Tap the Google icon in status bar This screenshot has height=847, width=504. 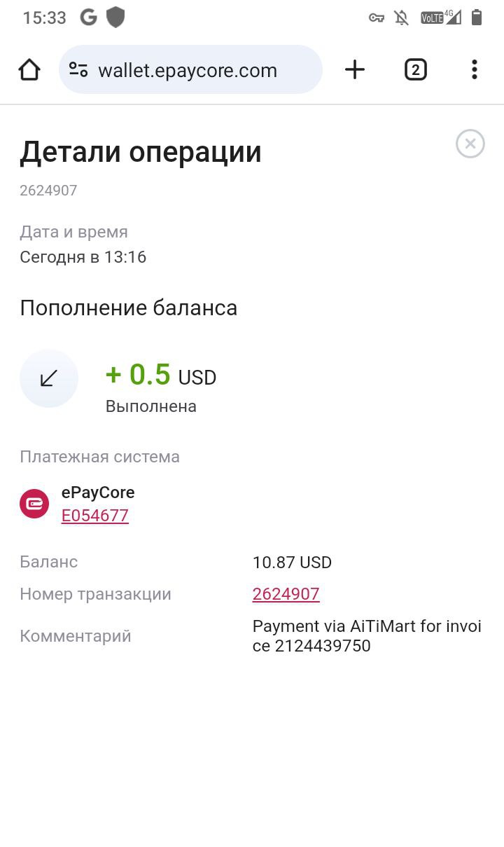click(x=88, y=18)
